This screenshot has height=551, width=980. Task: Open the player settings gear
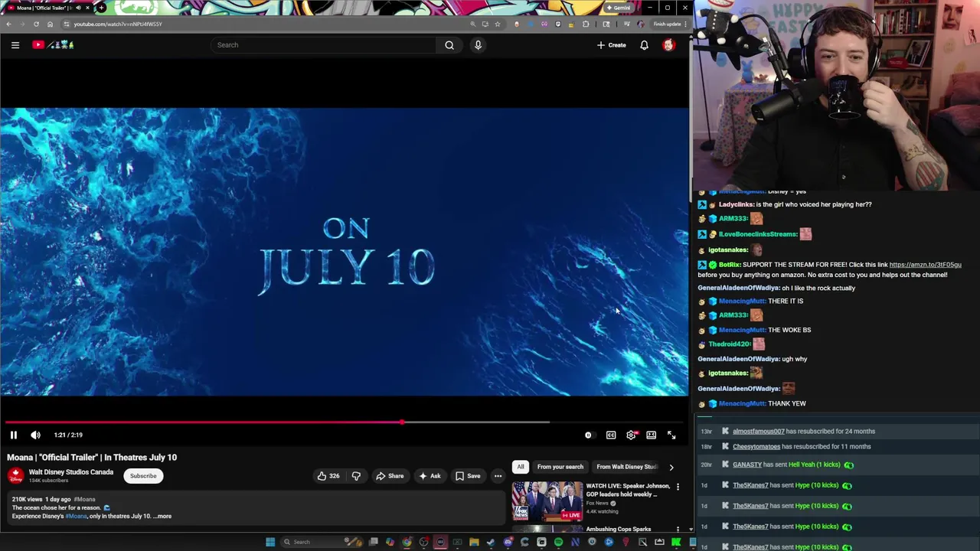pos(631,435)
